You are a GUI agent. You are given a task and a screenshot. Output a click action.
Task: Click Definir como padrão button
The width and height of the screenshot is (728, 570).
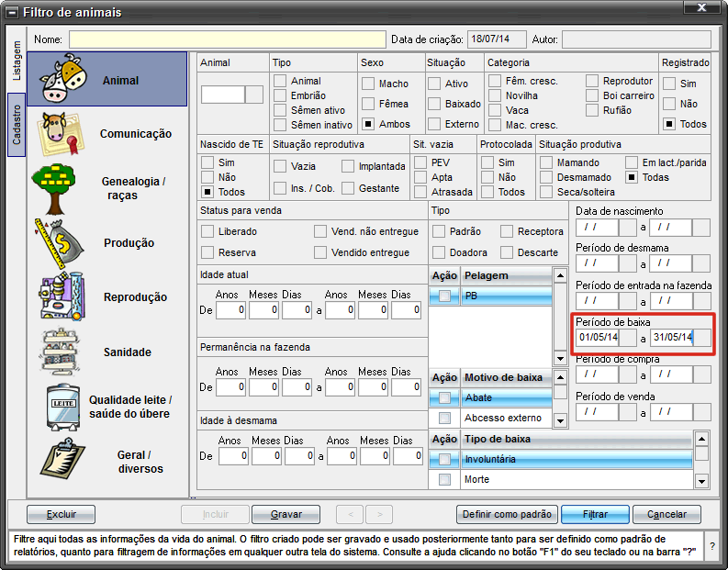[507, 514]
